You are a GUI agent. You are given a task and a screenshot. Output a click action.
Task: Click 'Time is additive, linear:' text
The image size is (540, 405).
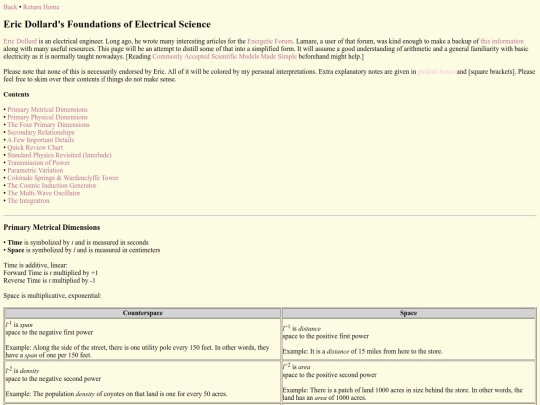(x=35, y=265)
